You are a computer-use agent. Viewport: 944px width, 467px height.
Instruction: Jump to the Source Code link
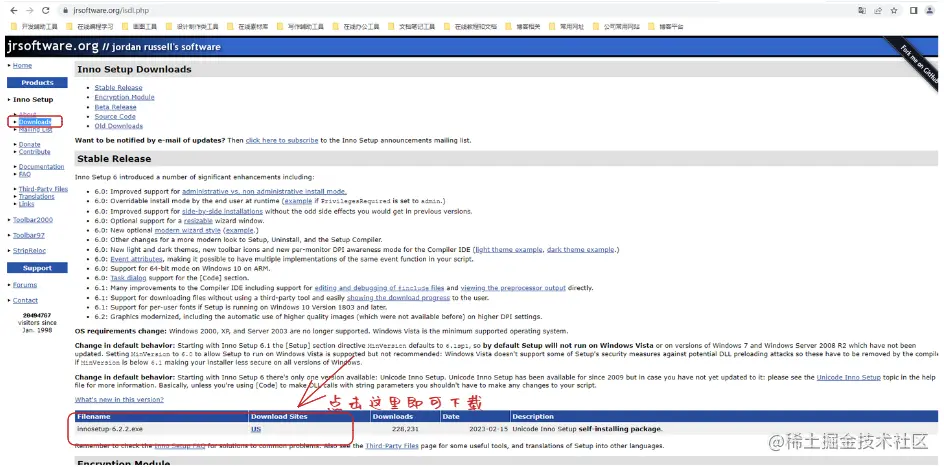click(x=115, y=116)
